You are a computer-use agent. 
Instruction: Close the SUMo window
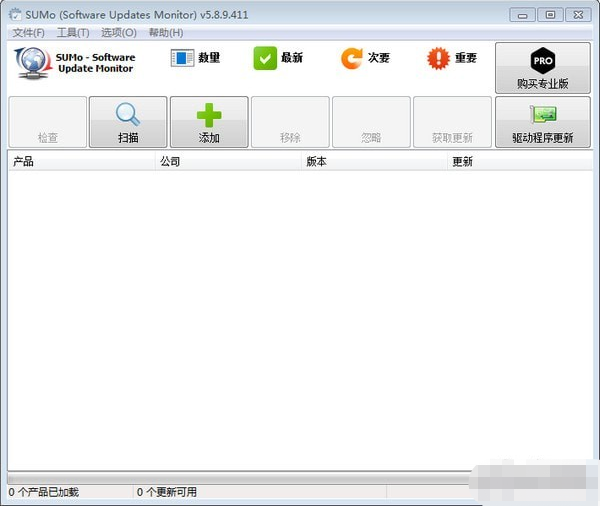point(578,15)
